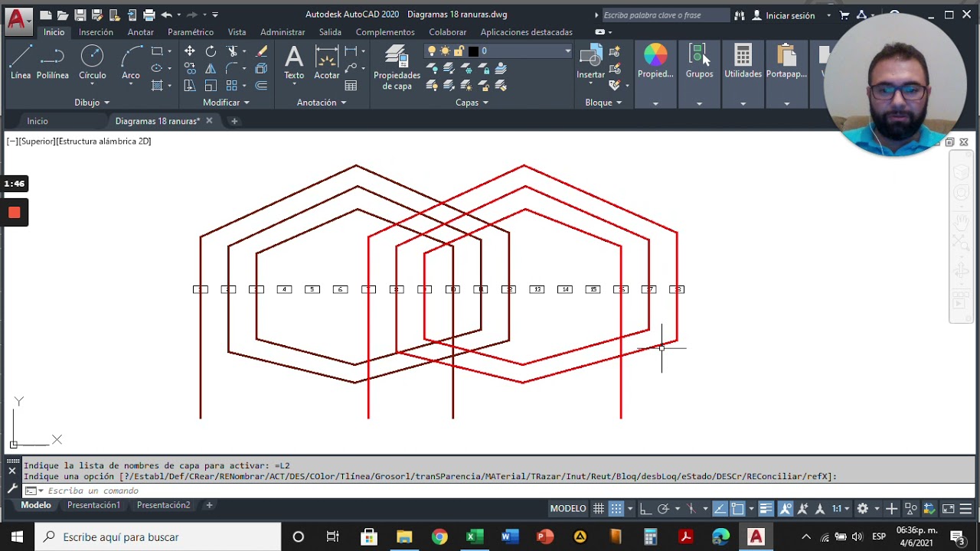The width and height of the screenshot is (980, 551).
Task: Select the Texto annotation tool
Action: point(294,62)
